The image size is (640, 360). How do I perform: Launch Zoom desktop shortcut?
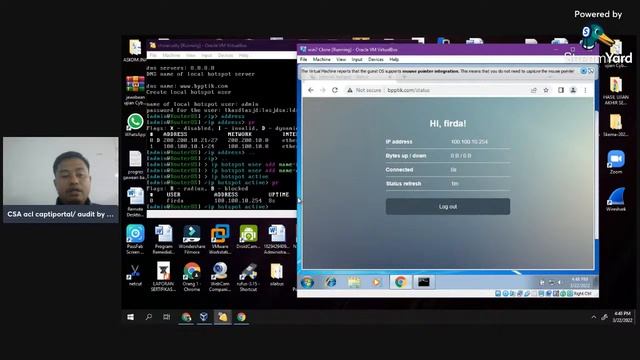(x=616, y=162)
